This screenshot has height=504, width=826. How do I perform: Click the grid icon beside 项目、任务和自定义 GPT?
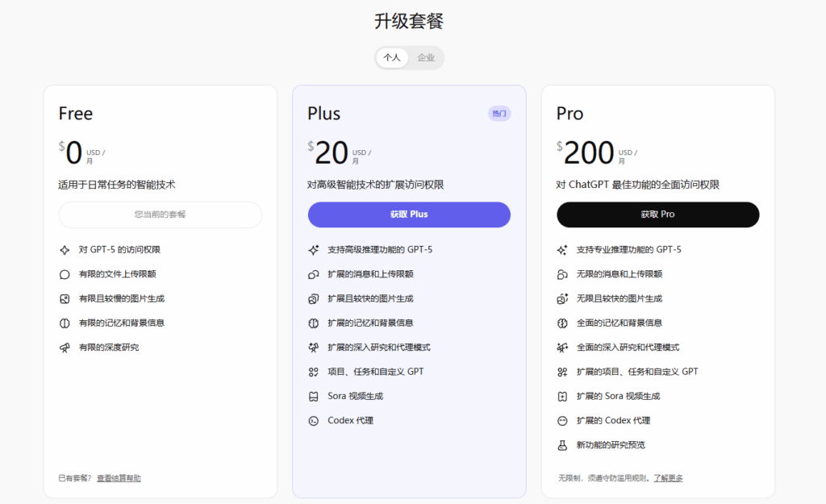pos(314,373)
